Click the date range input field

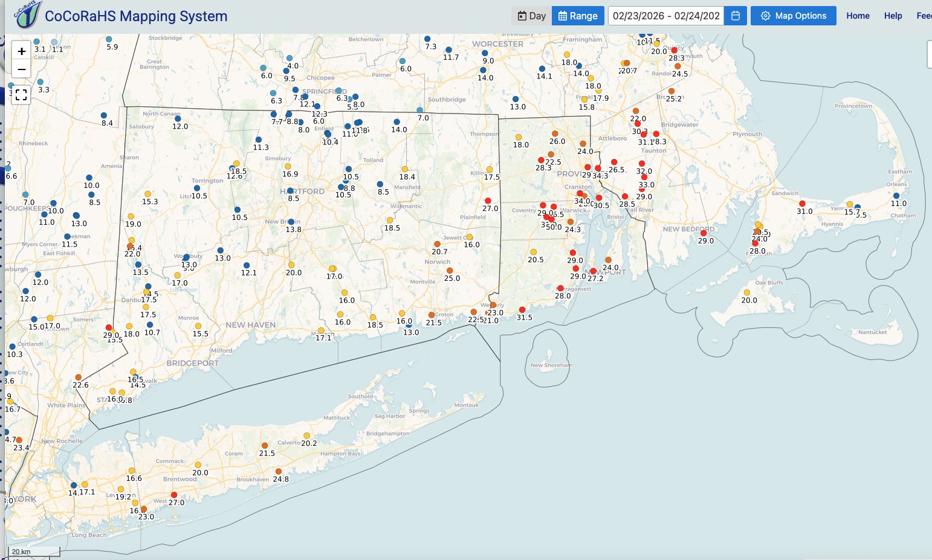[x=666, y=16]
